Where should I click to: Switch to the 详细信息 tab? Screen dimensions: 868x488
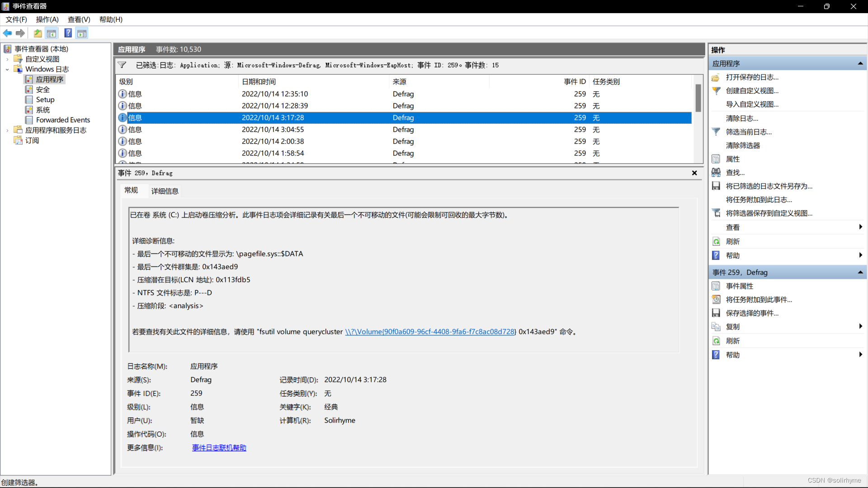(x=165, y=191)
